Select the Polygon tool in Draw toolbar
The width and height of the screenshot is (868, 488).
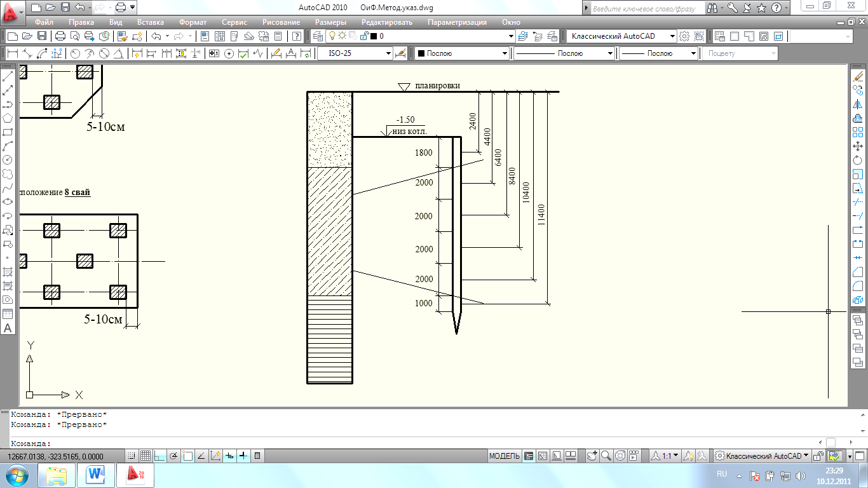coord(8,118)
